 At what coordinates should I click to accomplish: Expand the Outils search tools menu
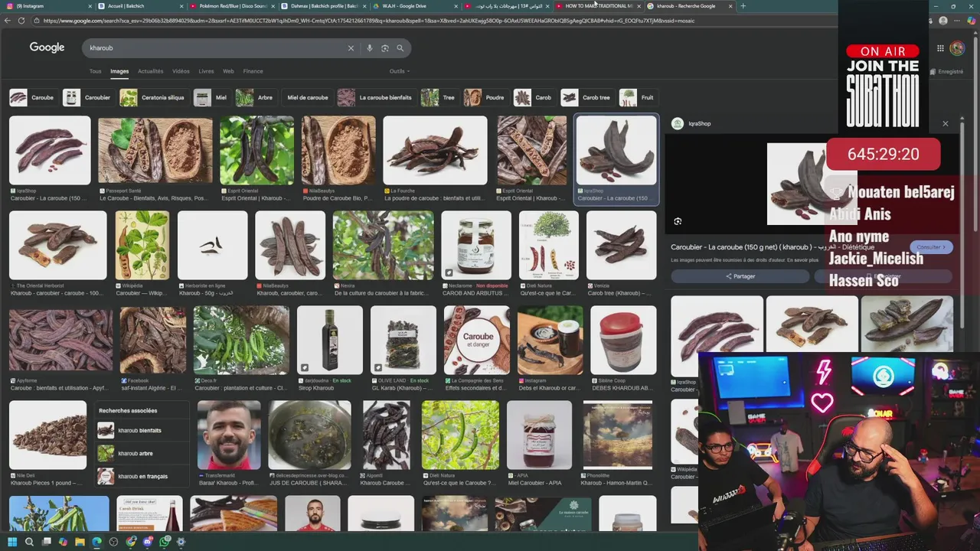coord(399,71)
